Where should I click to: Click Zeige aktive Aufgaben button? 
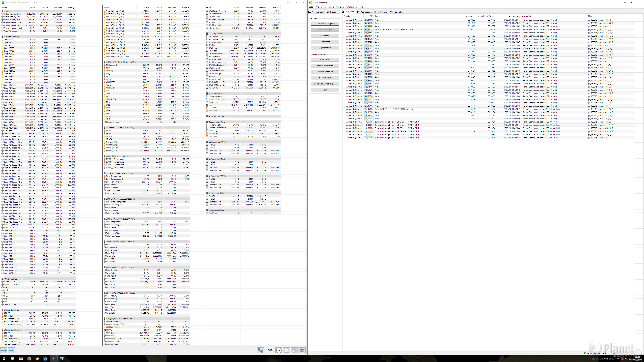[x=325, y=23]
